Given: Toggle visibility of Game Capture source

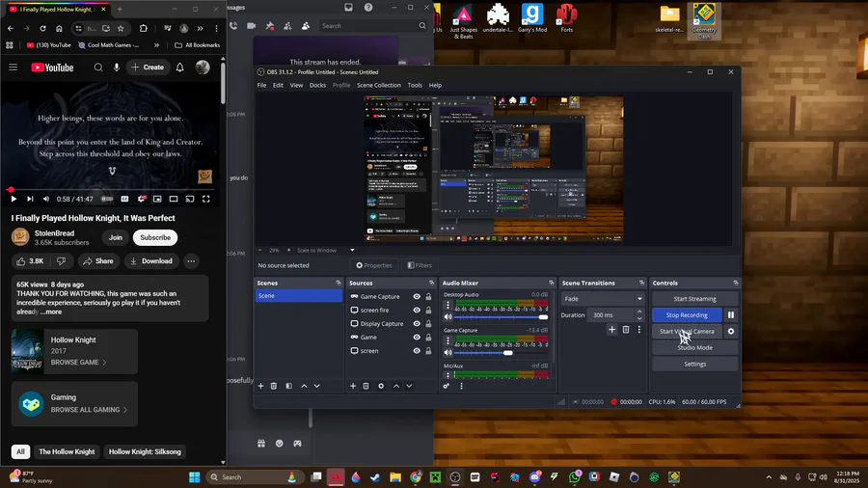Looking at the screenshot, I should tap(417, 297).
